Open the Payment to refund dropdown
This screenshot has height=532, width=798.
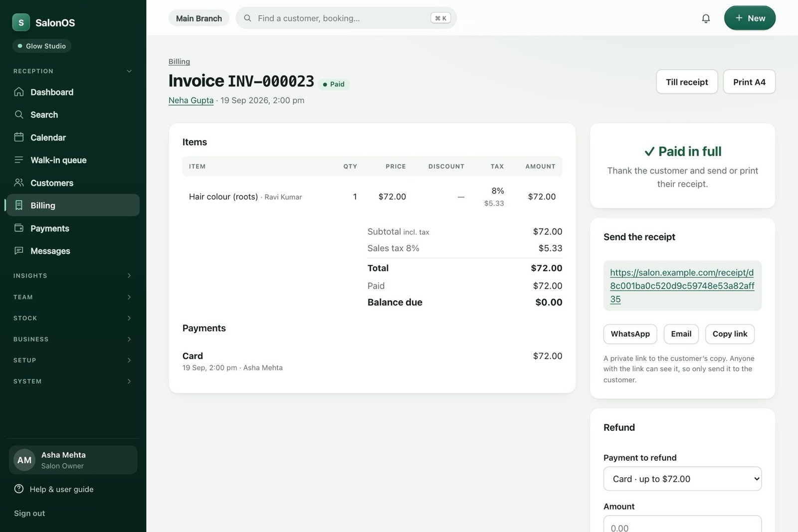click(682, 479)
